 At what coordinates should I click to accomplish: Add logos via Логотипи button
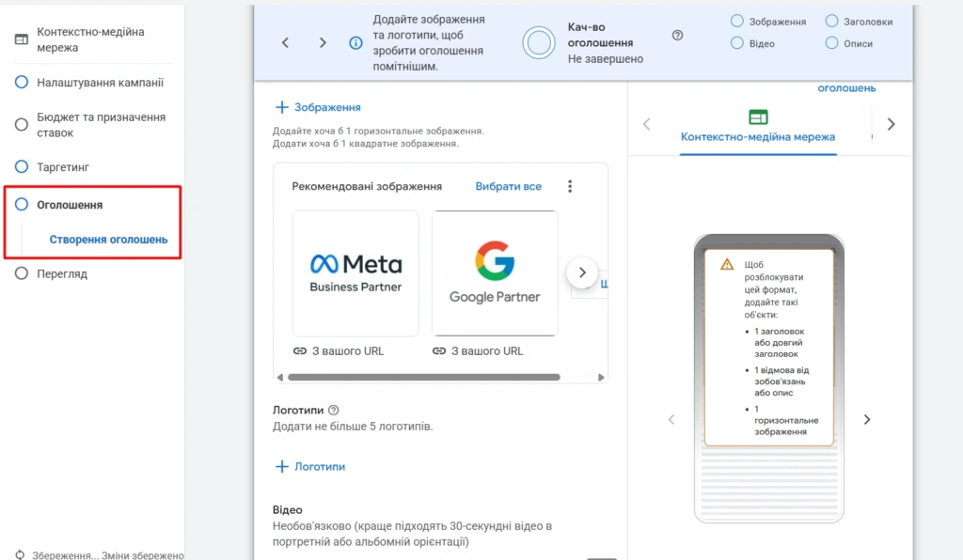310,467
